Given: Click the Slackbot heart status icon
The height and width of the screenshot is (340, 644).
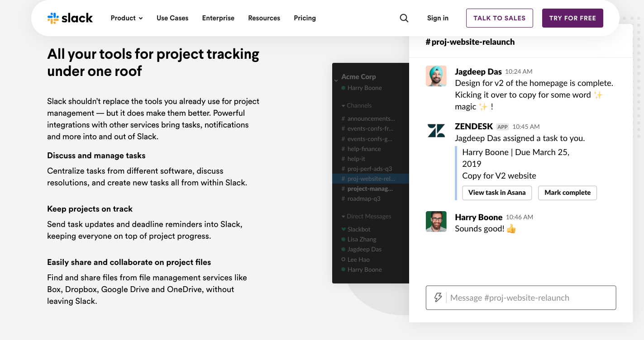Looking at the screenshot, I should (343, 229).
